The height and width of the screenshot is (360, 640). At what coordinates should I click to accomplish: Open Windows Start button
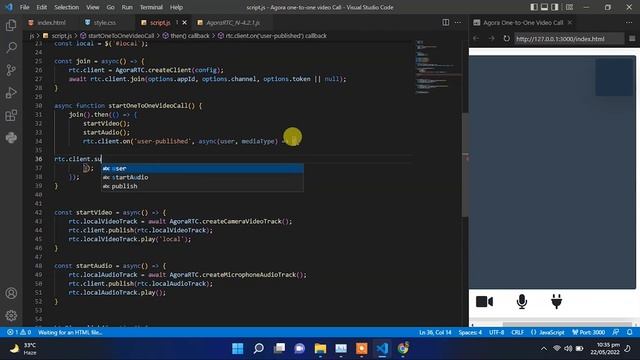238,348
